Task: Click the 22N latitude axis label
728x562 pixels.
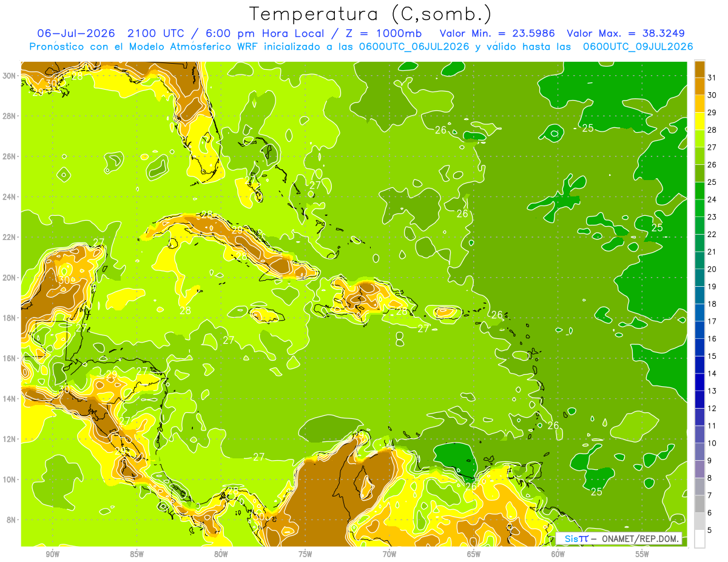Action: pos(8,237)
